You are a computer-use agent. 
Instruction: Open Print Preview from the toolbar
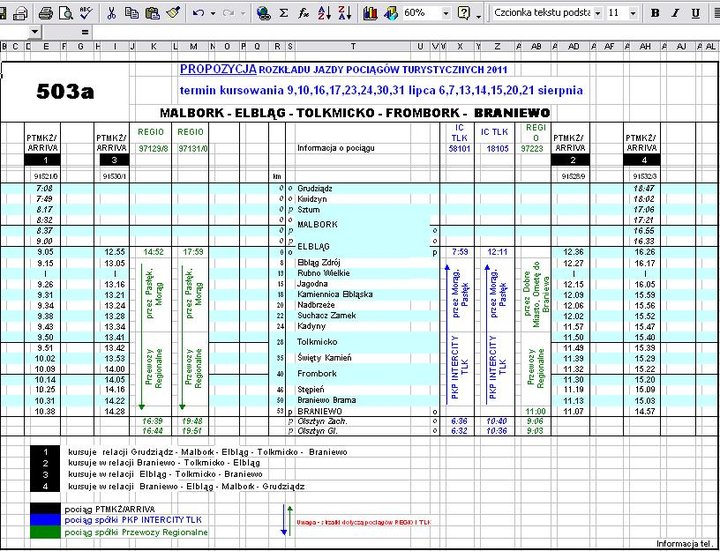(66, 13)
